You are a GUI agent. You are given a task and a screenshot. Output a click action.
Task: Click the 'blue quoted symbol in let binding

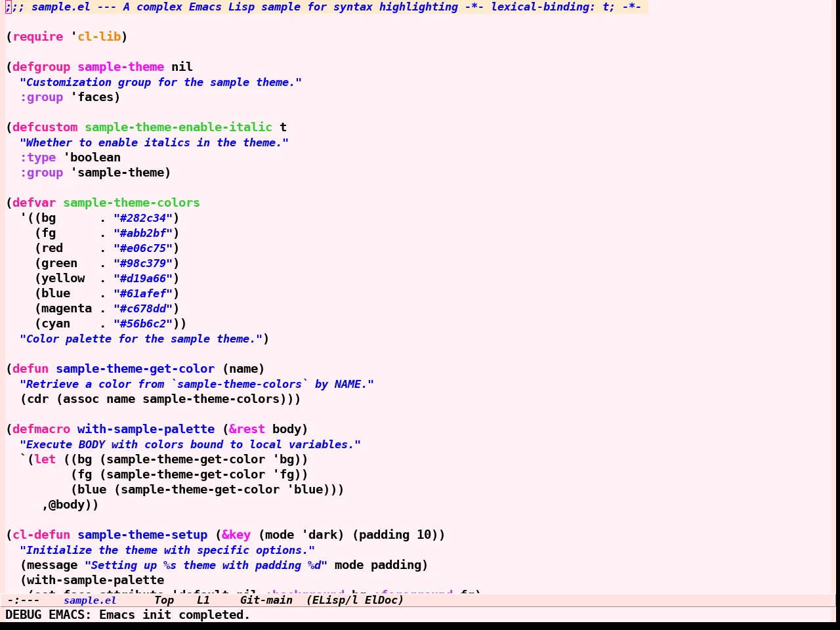(304, 490)
